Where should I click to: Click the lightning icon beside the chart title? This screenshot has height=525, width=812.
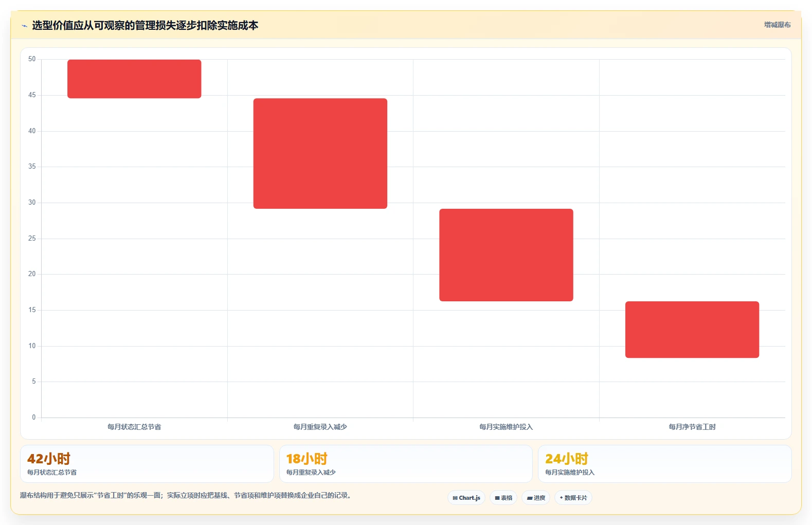tap(24, 26)
